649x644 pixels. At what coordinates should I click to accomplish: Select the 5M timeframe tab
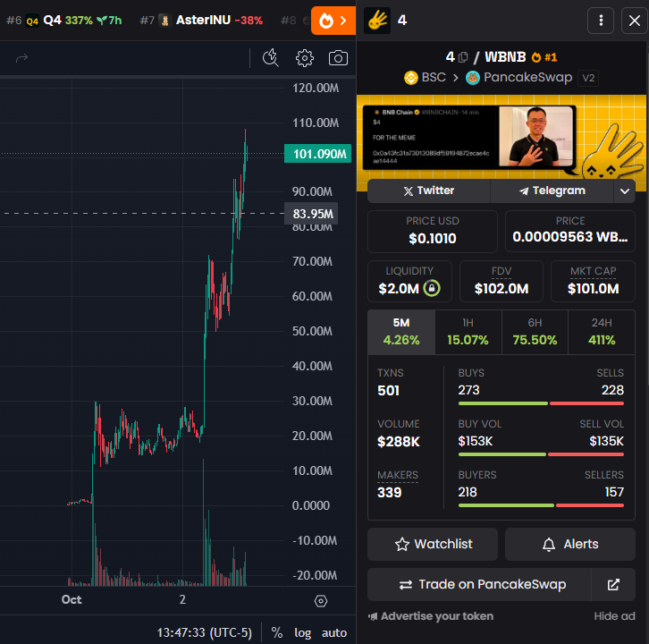[x=401, y=332]
